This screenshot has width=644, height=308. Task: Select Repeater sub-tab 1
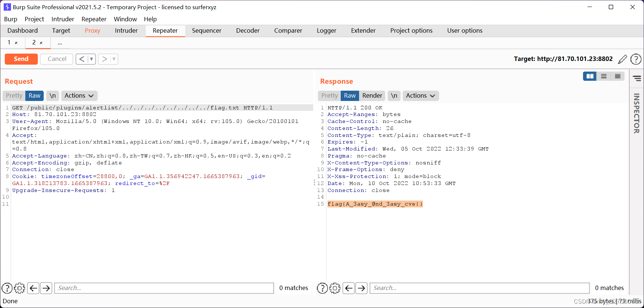(x=9, y=43)
